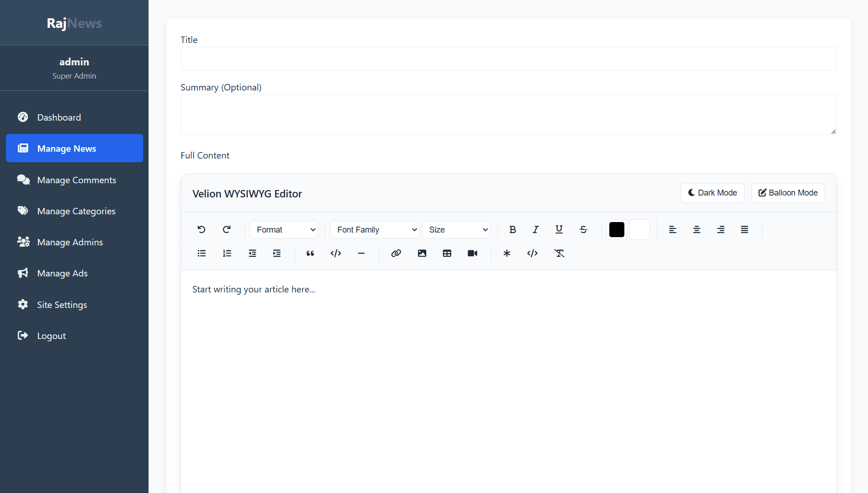The height and width of the screenshot is (493, 868).
Task: Toggle bold formatting
Action: pyautogui.click(x=512, y=229)
